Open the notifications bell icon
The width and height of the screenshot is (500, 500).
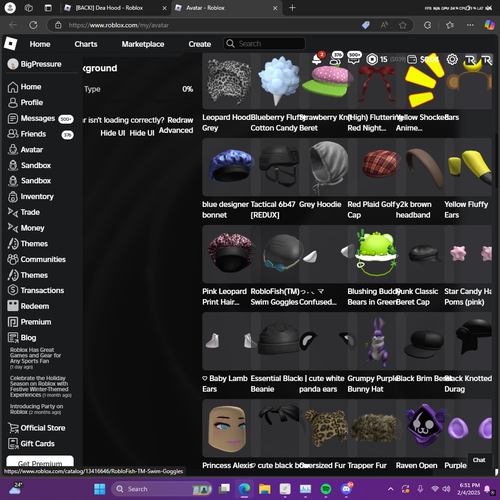tap(317, 60)
